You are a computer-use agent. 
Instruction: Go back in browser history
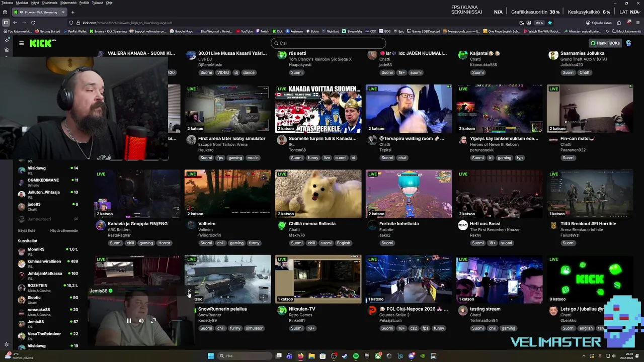point(15,23)
